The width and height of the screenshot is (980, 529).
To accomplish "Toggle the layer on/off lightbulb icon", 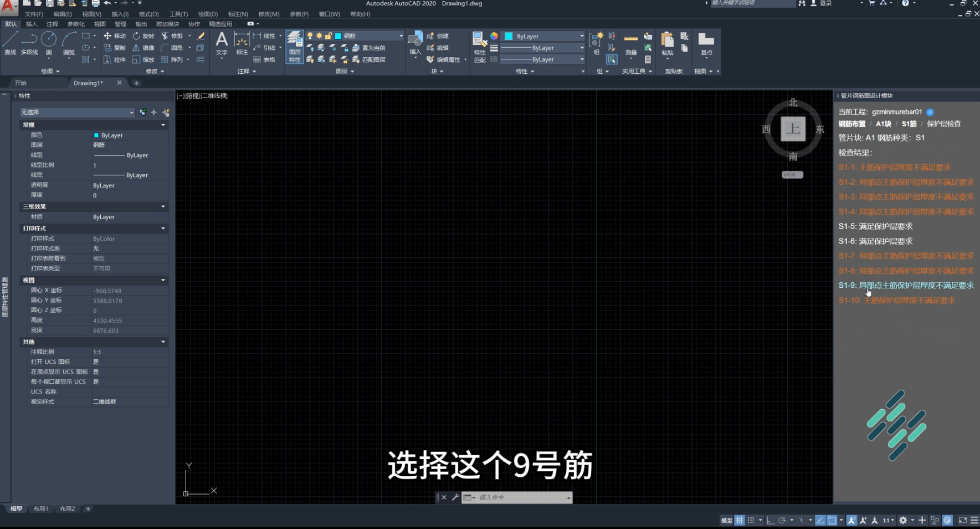I will 310,36.
